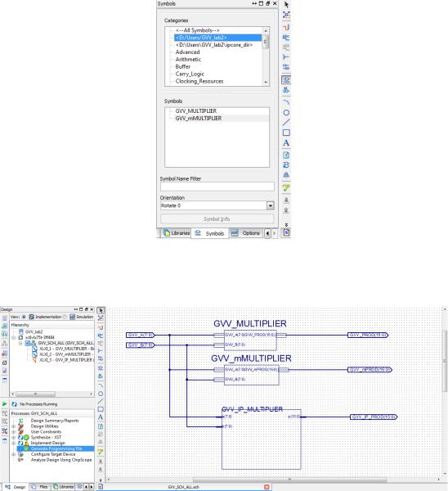
Task: Expand the Synthesize - XST process
Action: [13, 438]
